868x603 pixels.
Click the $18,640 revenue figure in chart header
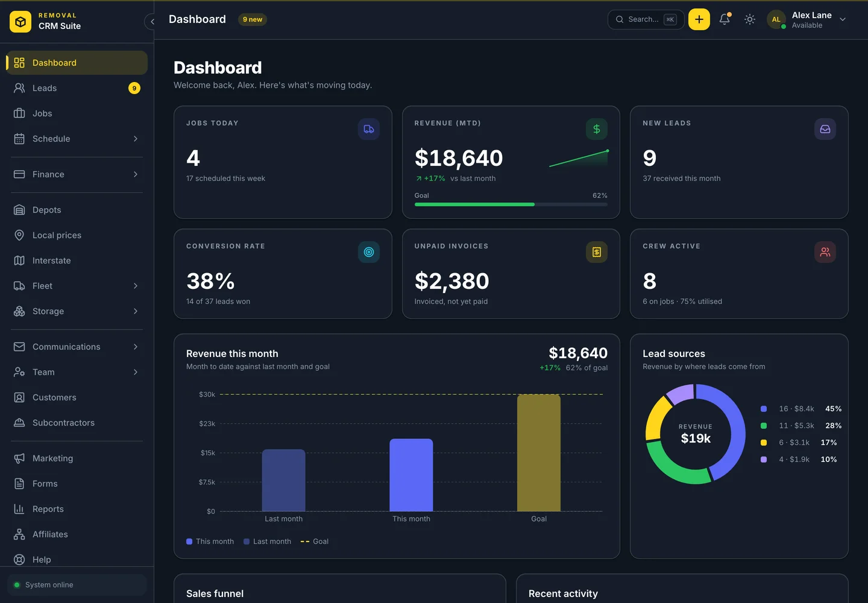(578, 353)
